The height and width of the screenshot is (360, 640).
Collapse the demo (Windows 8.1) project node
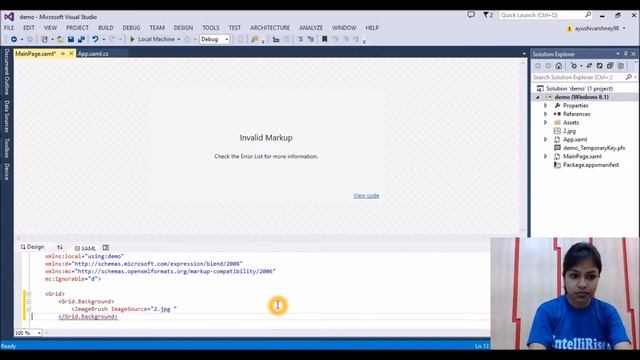click(x=538, y=97)
